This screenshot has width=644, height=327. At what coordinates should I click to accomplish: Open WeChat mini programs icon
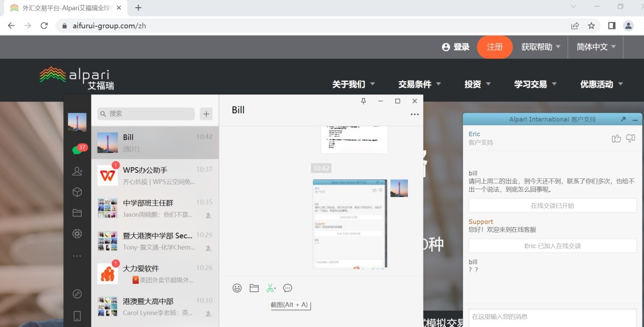77,294
